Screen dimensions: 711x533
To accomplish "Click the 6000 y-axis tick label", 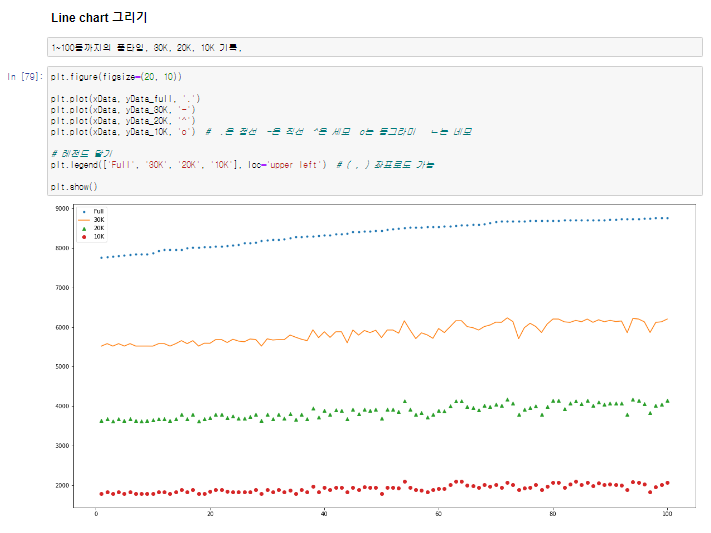I will coord(62,328).
